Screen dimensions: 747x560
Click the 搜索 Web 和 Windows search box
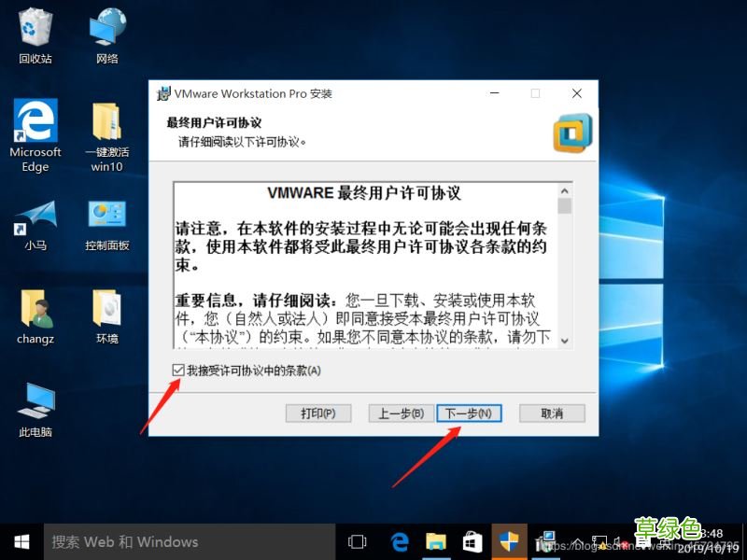[x=190, y=542]
